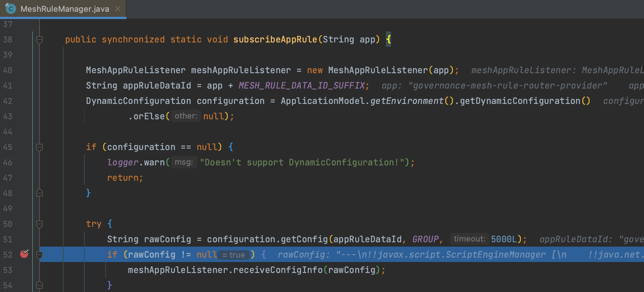Click the GROUP constant on line 51
Viewport: 644px width, 292px height.
[425, 239]
